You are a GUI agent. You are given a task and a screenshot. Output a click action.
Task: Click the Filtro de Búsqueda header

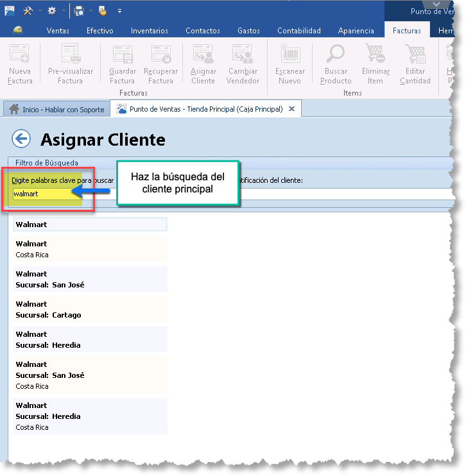[x=47, y=163]
